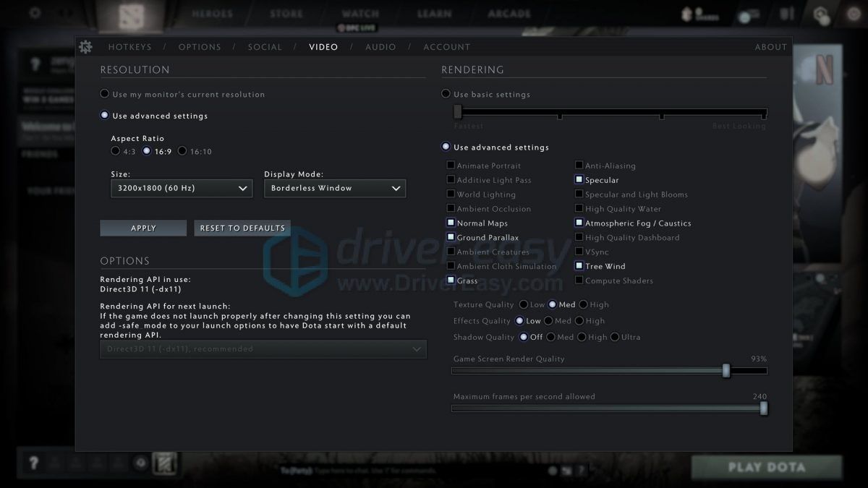868x488 pixels.
Task: Enable the Anti-Aliasing checkbox
Action: (x=579, y=166)
